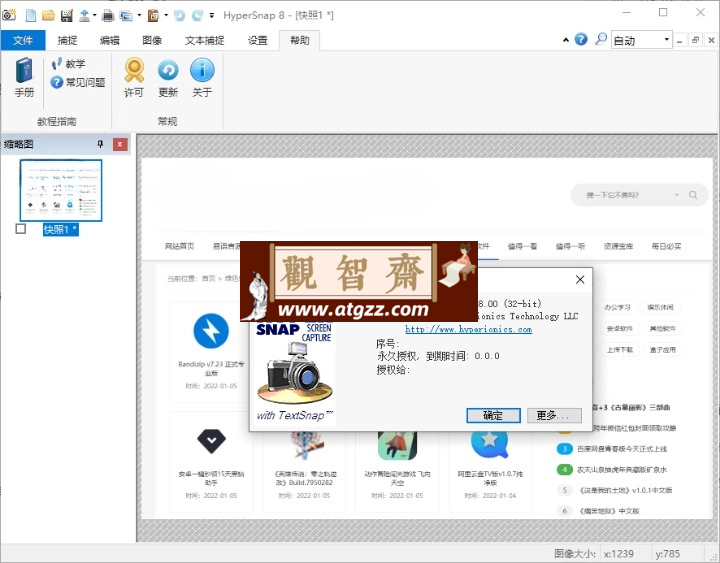Redo with the clockwise arrow icon
720x563 pixels.
[197, 15]
